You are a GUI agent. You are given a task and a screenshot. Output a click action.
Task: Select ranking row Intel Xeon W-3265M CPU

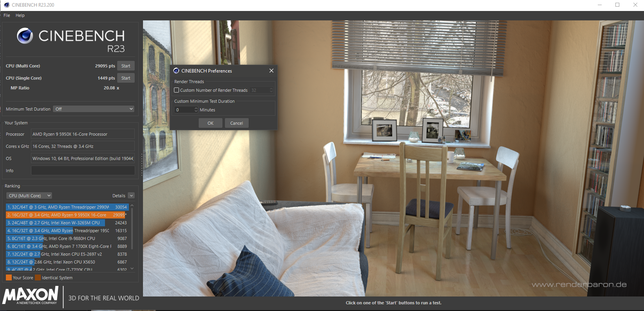(67, 223)
